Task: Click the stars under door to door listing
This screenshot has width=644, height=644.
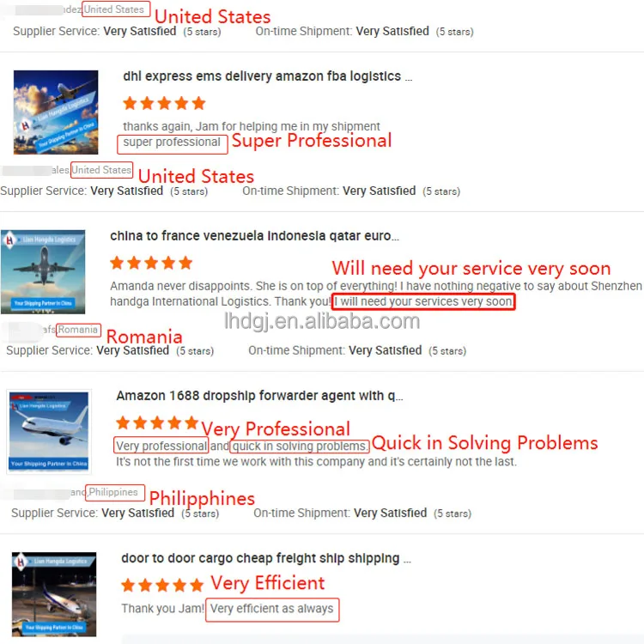Action: (162, 586)
